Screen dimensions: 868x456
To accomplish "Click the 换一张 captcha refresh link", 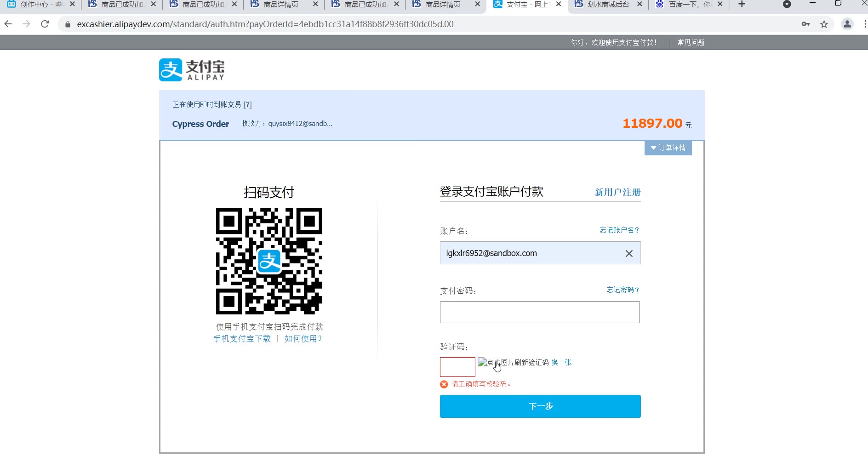I will 561,362.
